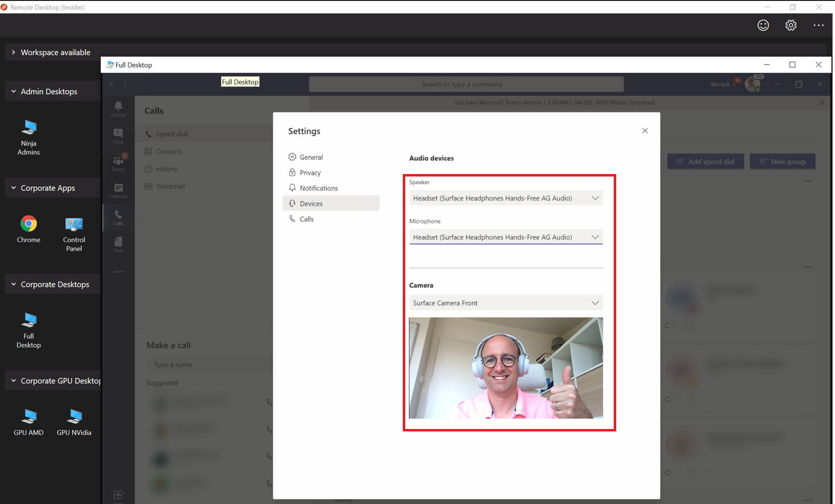Select Calls settings tab
835x504 pixels.
(x=331, y=219)
